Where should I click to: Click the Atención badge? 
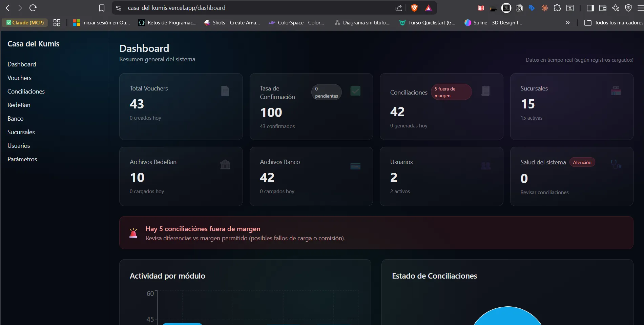point(582,162)
